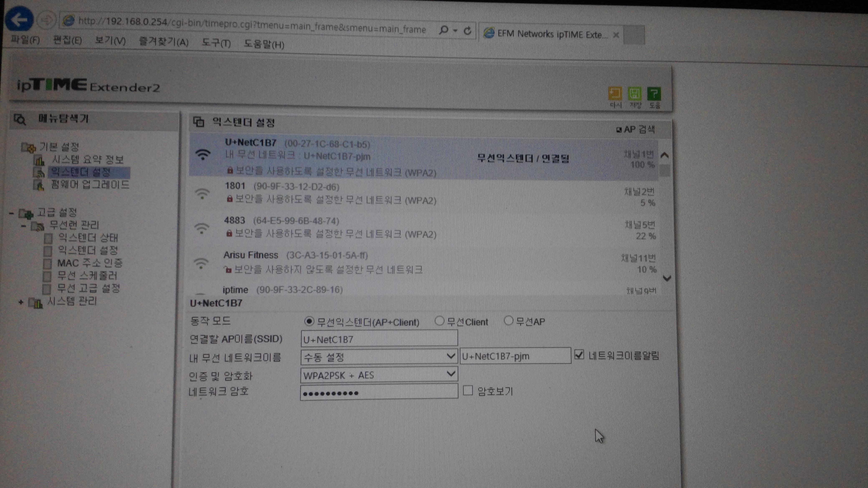Toggle the 네트워크이름알림 checkbox
868x488 pixels.
pos(579,355)
